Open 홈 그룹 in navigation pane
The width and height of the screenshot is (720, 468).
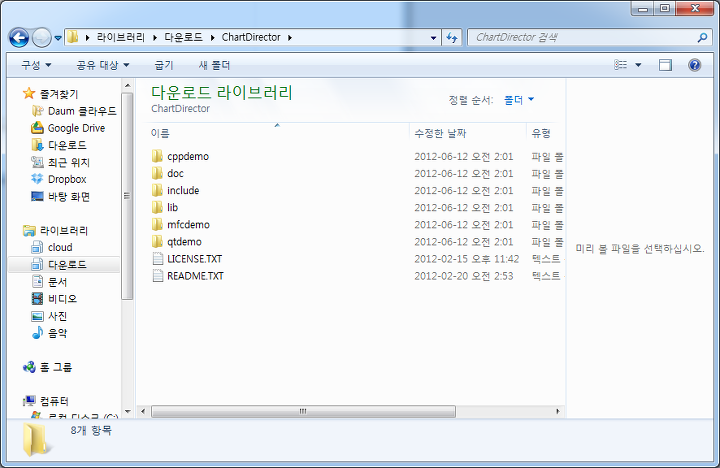click(47, 367)
